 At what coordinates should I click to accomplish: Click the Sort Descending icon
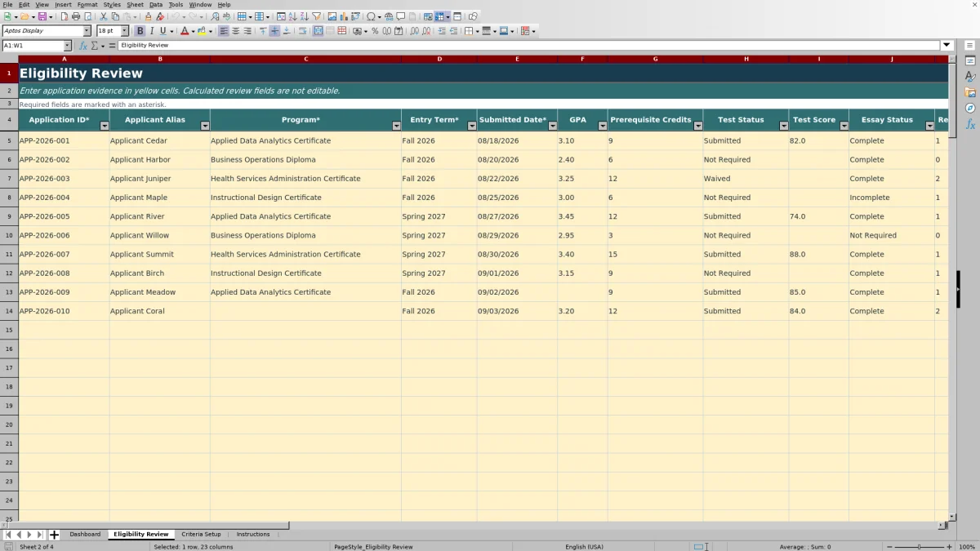(x=304, y=16)
